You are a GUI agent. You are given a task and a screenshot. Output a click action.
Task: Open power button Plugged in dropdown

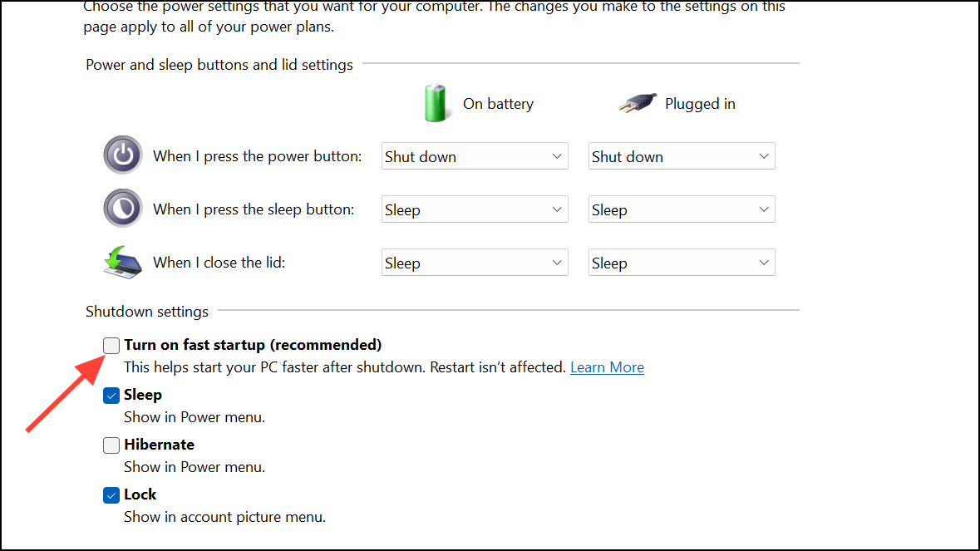(x=682, y=156)
